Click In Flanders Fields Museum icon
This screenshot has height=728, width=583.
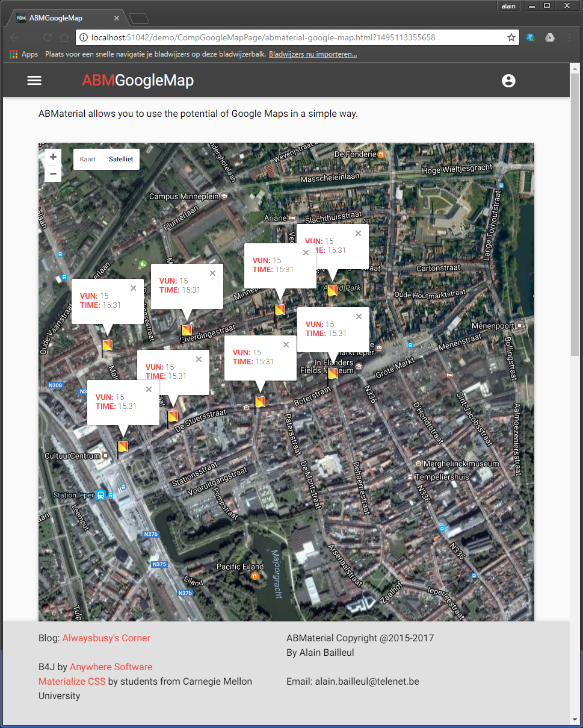coord(359,366)
